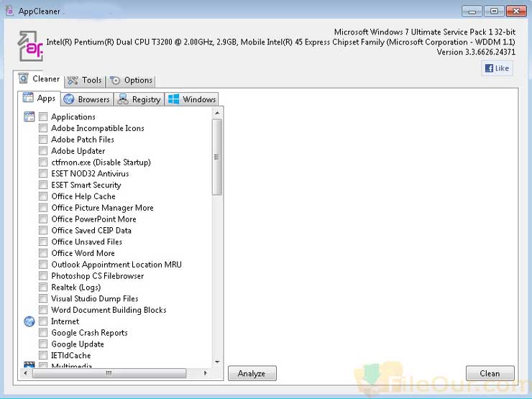This screenshot has height=399, width=532.
Task: Click the Clean button
Action: click(490, 374)
